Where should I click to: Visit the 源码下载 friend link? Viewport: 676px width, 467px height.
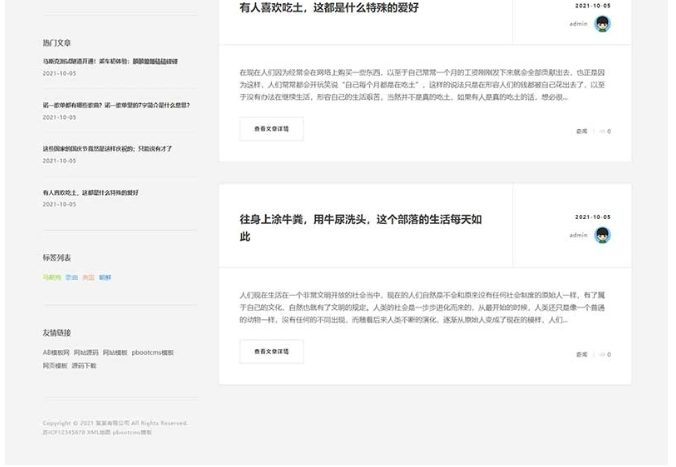[x=84, y=366]
